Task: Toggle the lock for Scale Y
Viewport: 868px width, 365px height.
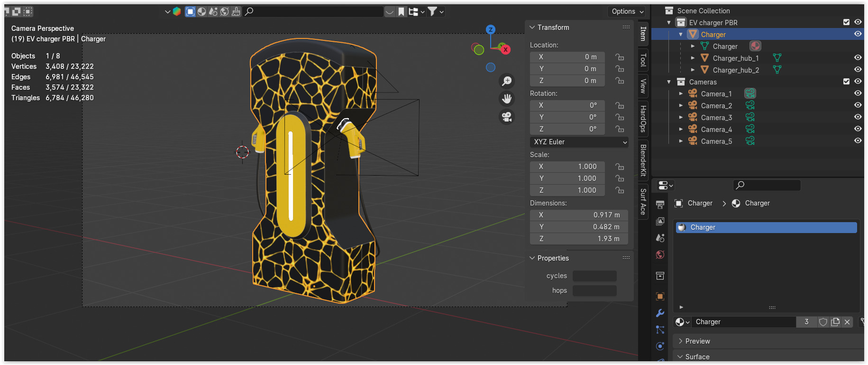Action: click(x=619, y=178)
